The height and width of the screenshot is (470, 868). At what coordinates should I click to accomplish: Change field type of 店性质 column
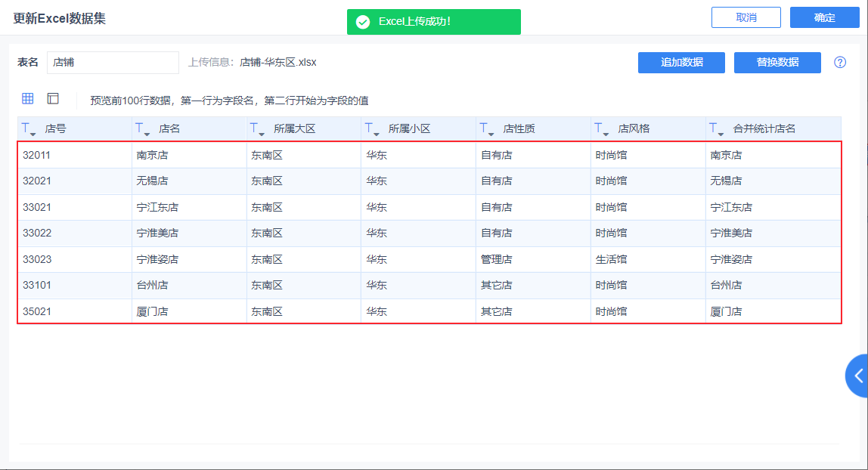click(487, 129)
